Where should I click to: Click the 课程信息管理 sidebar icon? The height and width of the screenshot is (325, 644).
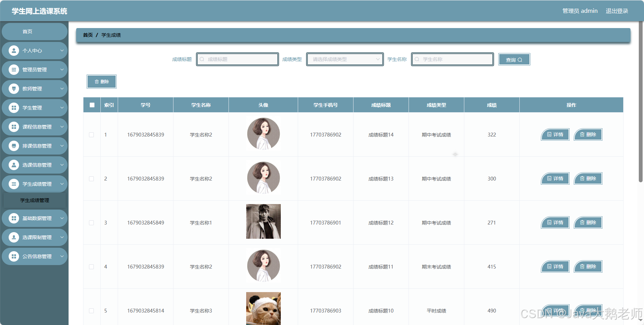(14, 127)
